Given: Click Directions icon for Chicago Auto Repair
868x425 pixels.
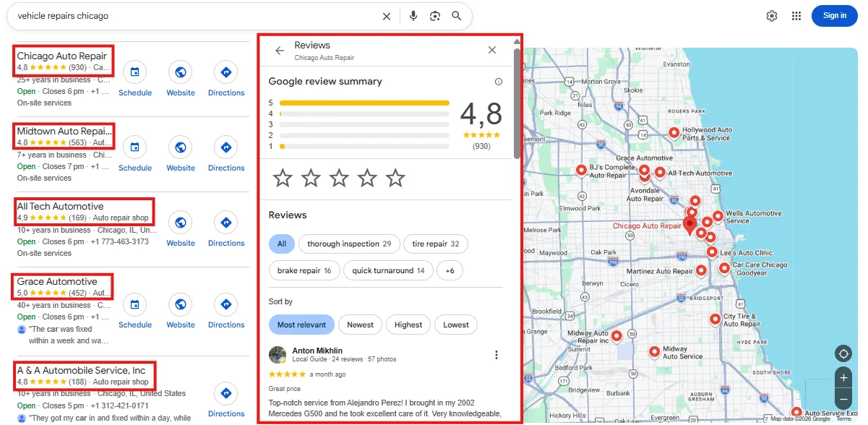Looking at the screenshot, I should (x=226, y=72).
